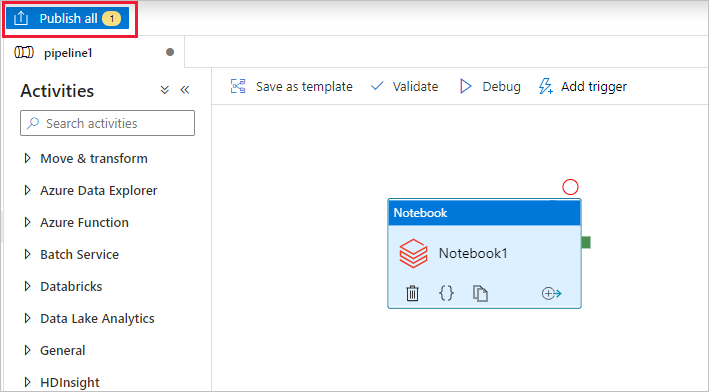Collapse the Activities panel with double left chevron
The image size is (709, 392).
point(184,90)
